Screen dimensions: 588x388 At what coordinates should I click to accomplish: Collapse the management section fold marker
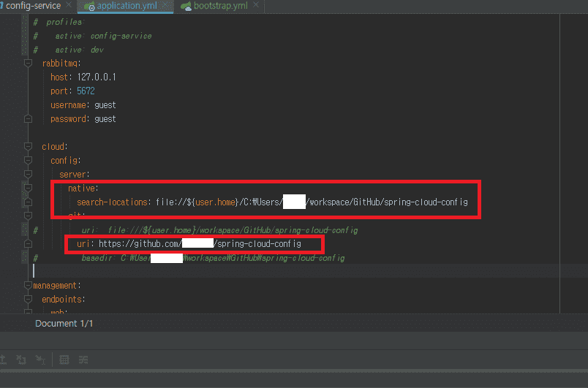(28, 286)
